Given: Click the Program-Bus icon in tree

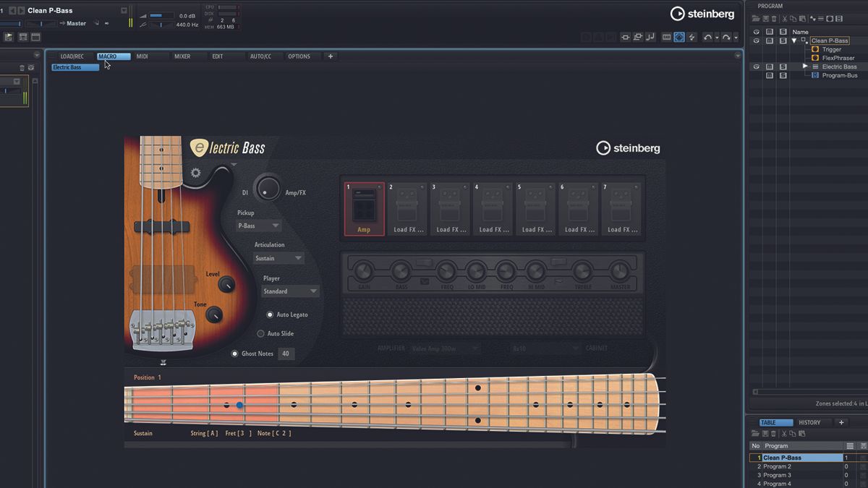Looking at the screenshot, I should (815, 75).
